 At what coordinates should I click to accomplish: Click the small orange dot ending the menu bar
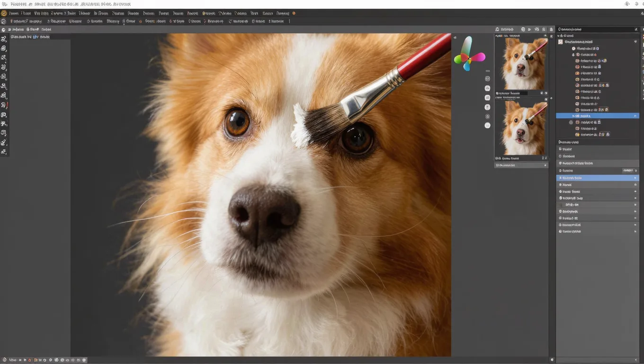(x=294, y=13)
